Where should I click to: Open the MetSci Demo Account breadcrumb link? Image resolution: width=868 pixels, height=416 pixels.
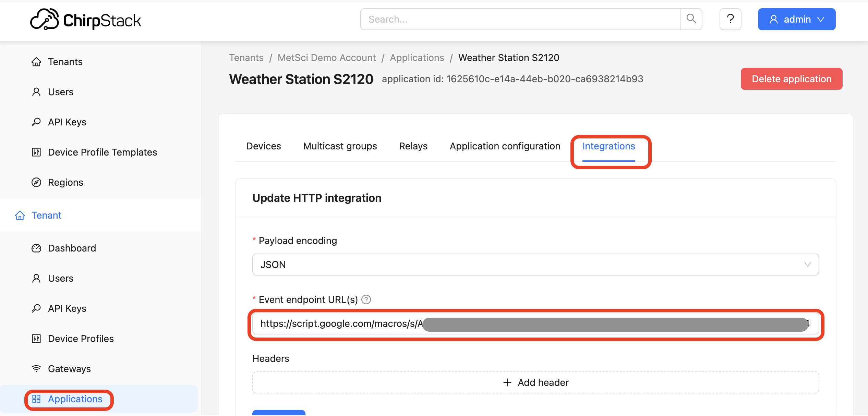point(326,58)
